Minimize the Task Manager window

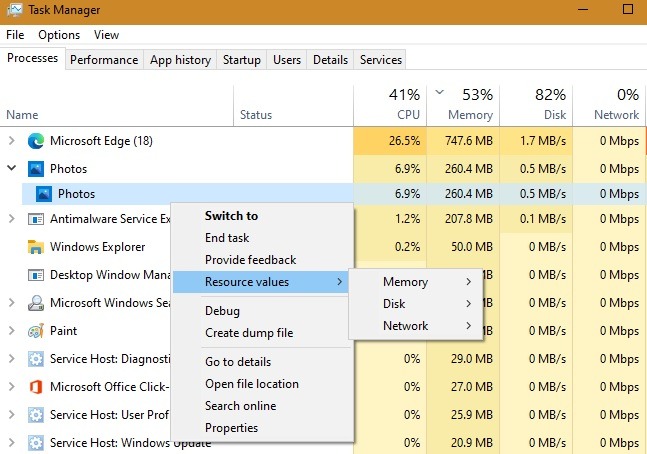click(583, 10)
